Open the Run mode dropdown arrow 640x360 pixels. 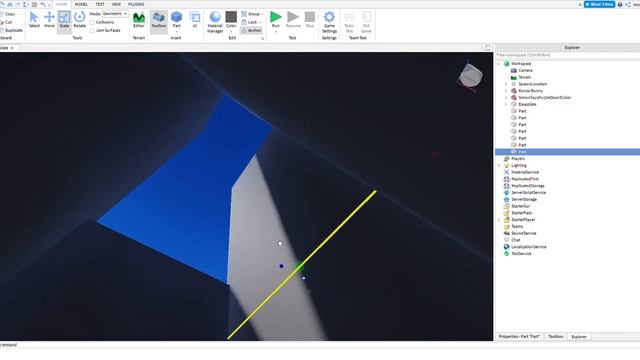276,31
